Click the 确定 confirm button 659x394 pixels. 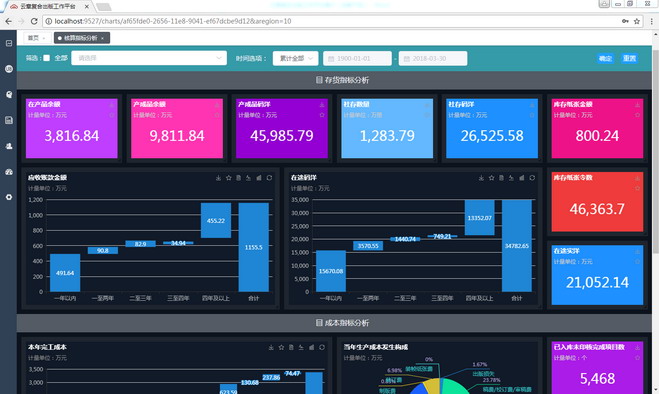pyautogui.click(x=605, y=58)
